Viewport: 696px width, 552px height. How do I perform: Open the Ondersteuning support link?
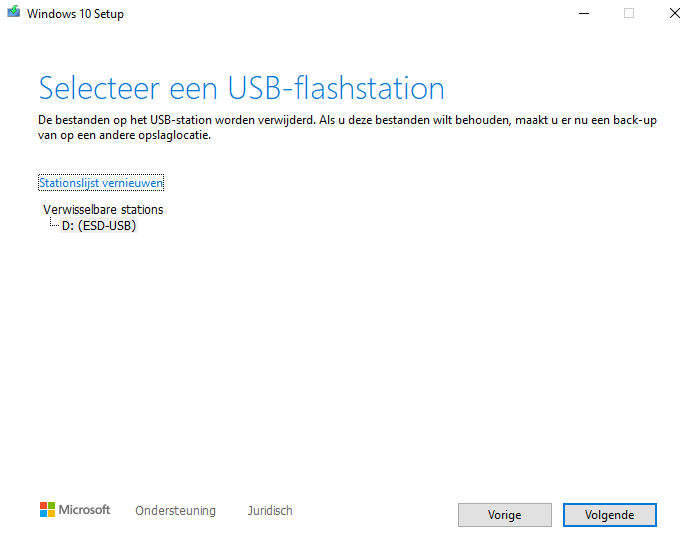click(x=175, y=511)
